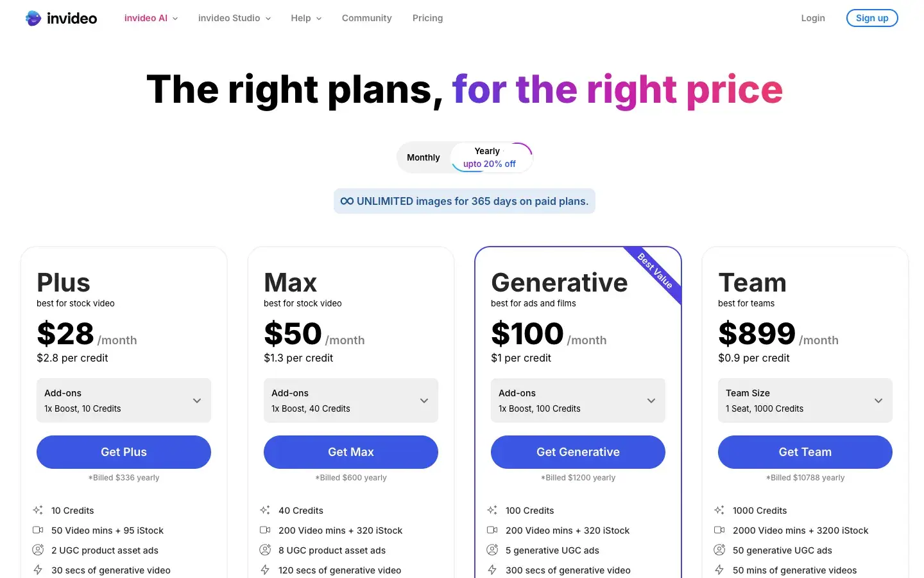
Task: Click the video camera icon in Team plan
Action: (719, 530)
